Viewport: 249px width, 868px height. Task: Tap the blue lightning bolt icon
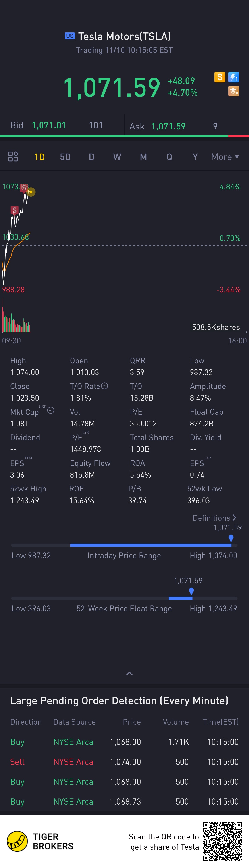(x=234, y=77)
